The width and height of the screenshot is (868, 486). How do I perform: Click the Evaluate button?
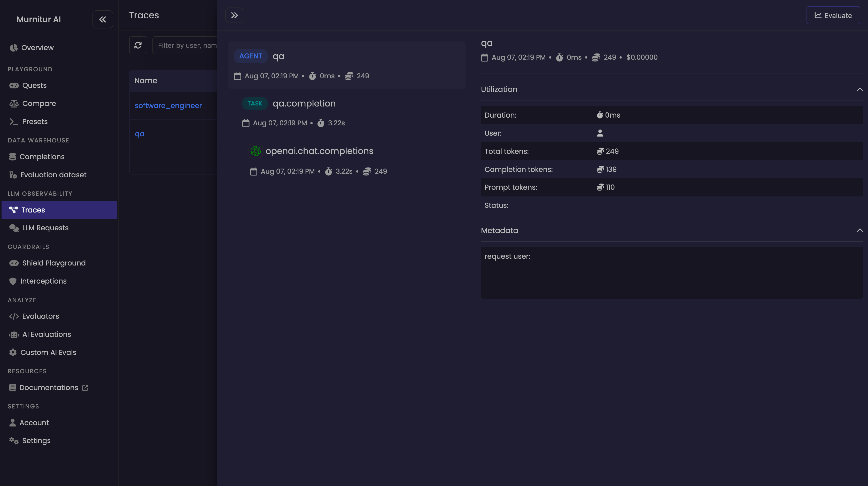pyautogui.click(x=833, y=16)
